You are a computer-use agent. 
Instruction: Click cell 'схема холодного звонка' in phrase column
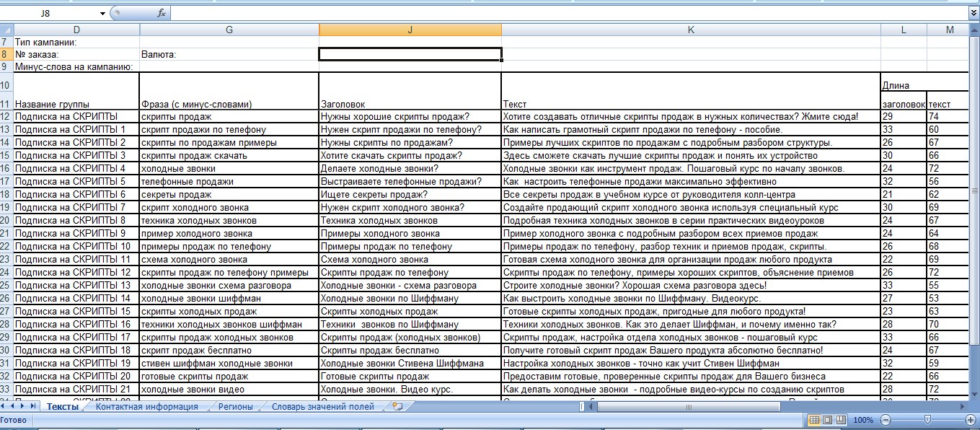pyautogui.click(x=229, y=259)
